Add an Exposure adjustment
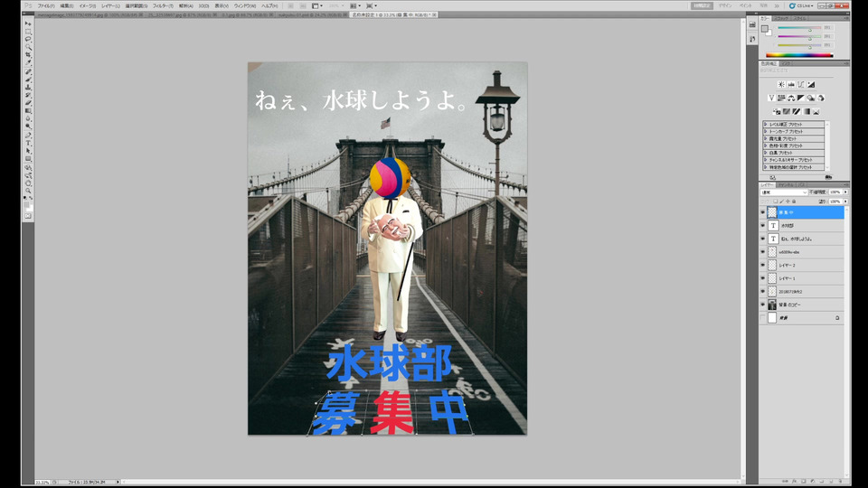Image resolution: width=868 pixels, height=488 pixels. [x=811, y=85]
